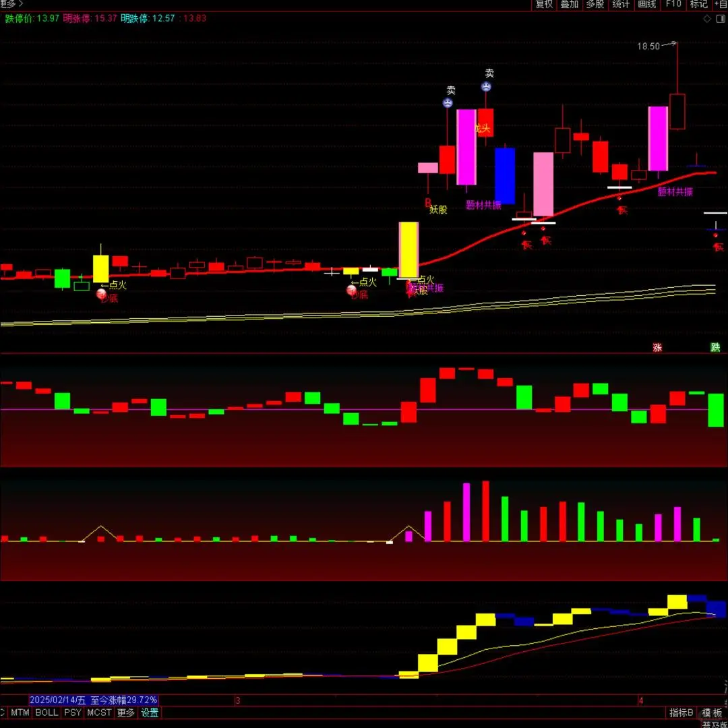The image size is (728, 728).
Task: Click the month 4 marker on time axis
Action: (x=641, y=700)
